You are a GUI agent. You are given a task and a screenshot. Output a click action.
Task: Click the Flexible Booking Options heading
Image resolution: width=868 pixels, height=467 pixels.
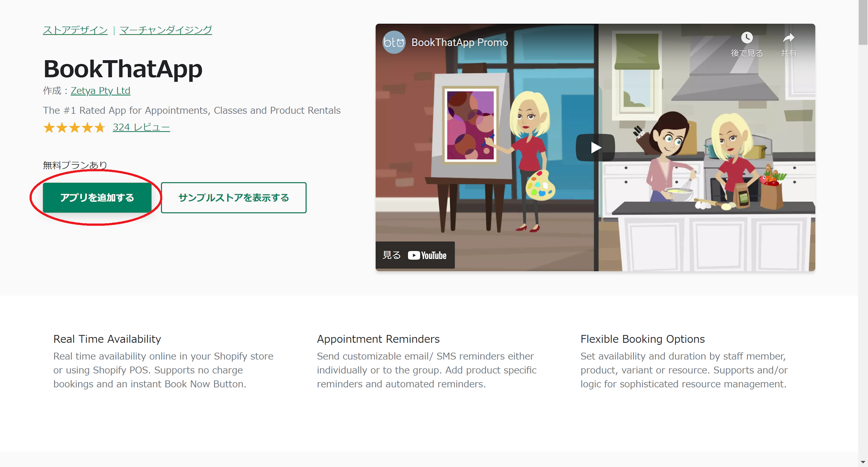[x=643, y=339]
